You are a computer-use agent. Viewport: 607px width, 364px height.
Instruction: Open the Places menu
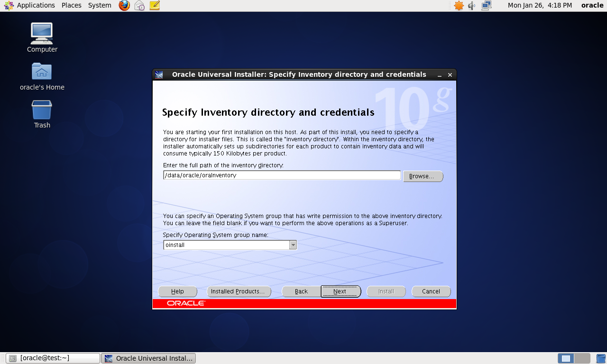[x=72, y=5]
